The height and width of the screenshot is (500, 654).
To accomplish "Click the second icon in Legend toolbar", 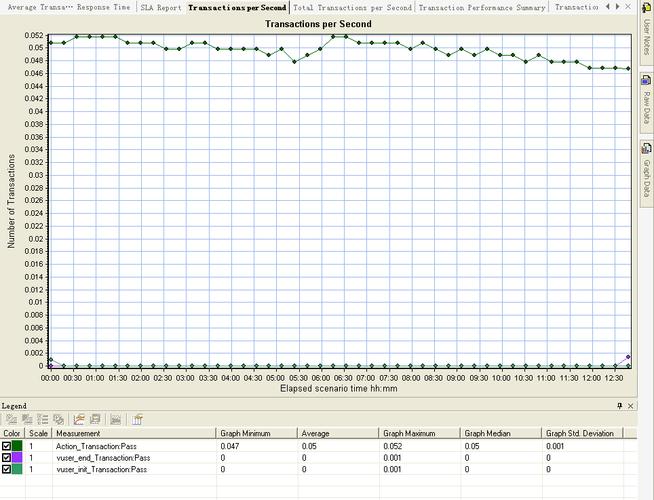I will [26, 419].
